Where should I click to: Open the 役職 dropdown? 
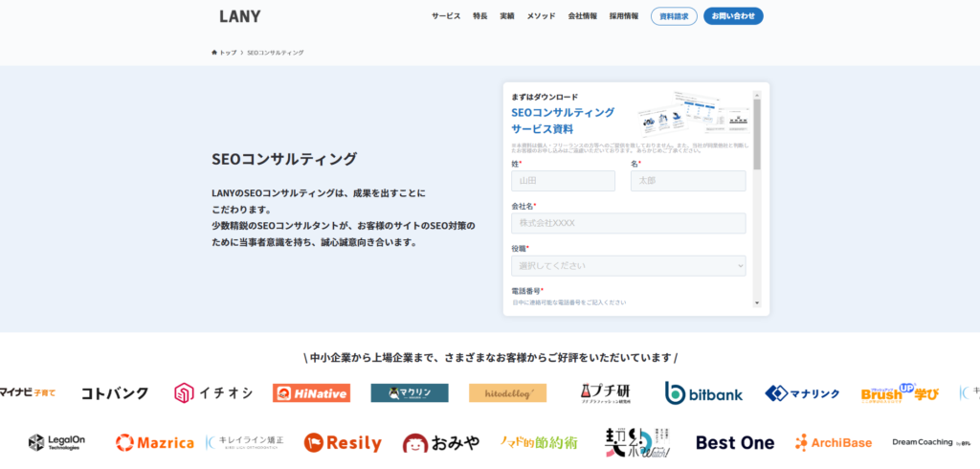pos(628,266)
